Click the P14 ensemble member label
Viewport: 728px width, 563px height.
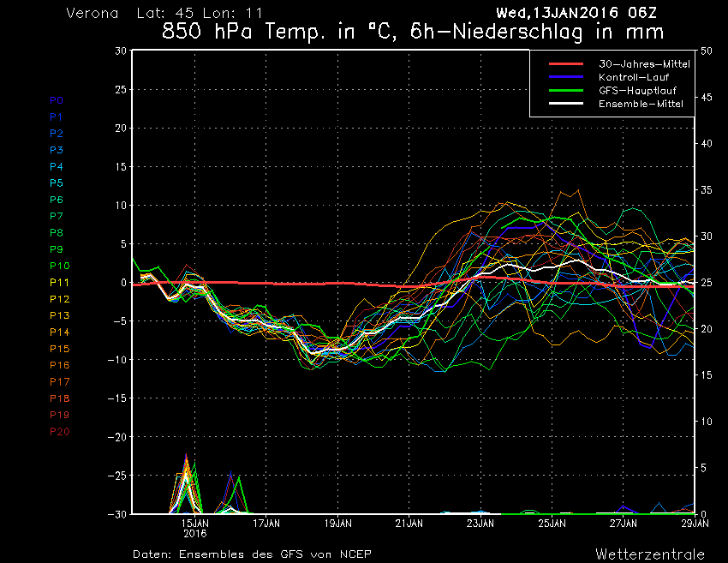(59, 332)
